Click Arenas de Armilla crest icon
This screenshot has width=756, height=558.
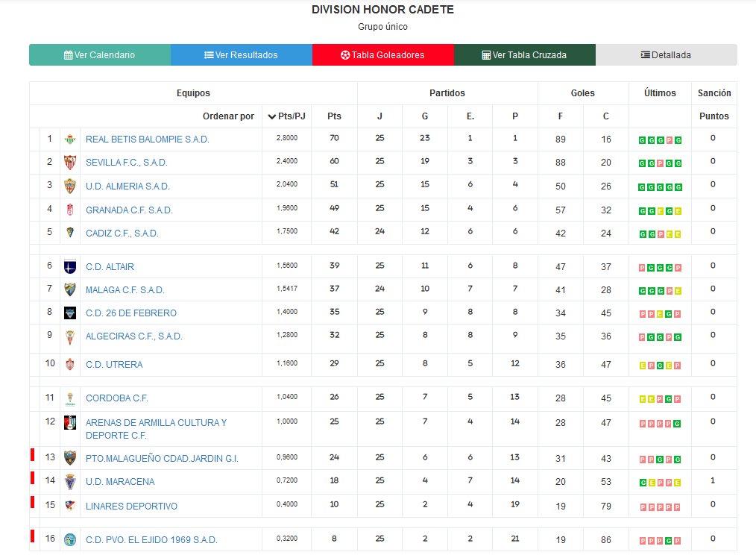point(70,423)
